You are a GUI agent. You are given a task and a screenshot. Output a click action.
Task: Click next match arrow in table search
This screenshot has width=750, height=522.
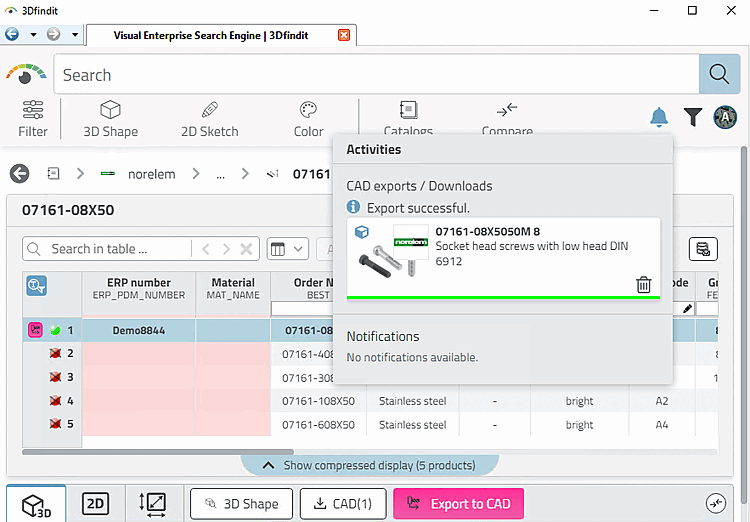pyautogui.click(x=226, y=249)
